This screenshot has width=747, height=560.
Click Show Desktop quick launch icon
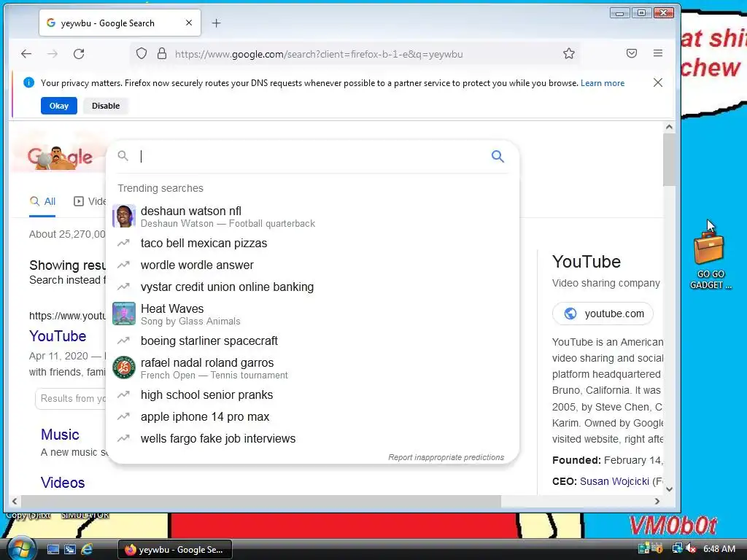click(53, 550)
